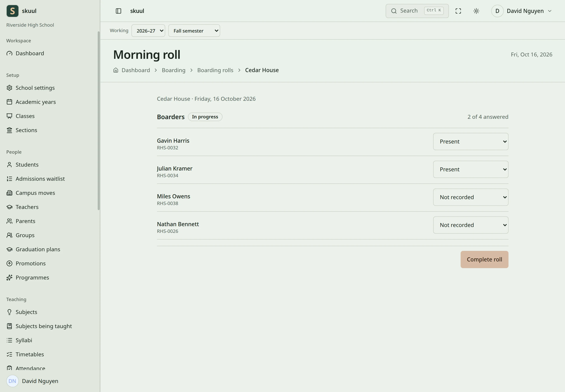
Task: Click the skuul S logo
Action: click(x=13, y=11)
